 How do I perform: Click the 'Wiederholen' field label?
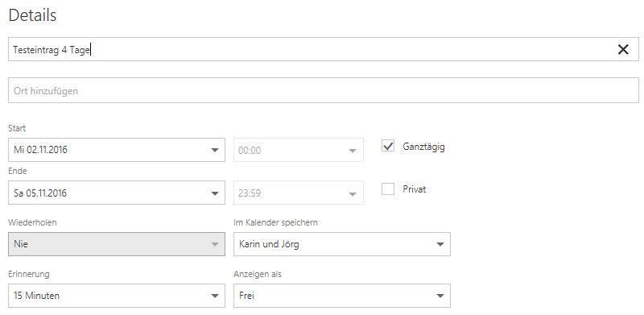[x=32, y=222]
